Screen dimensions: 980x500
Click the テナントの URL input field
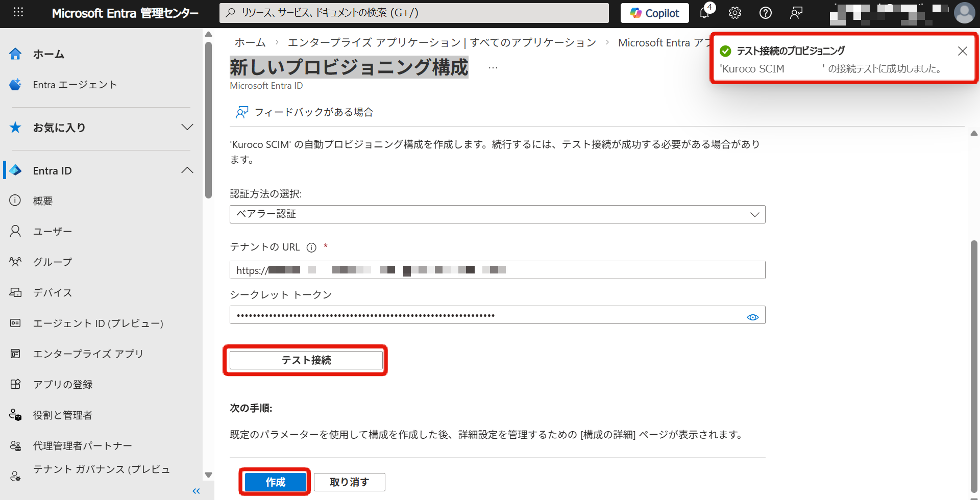coord(497,269)
